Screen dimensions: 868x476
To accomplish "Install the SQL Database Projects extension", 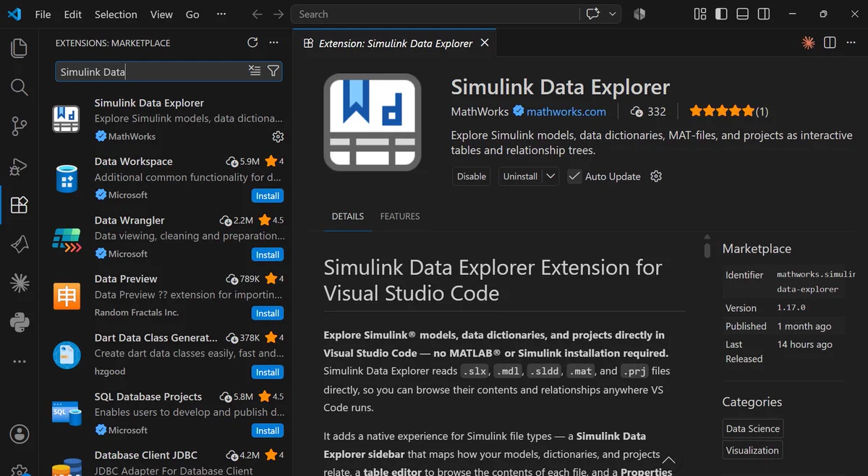I will [x=268, y=430].
